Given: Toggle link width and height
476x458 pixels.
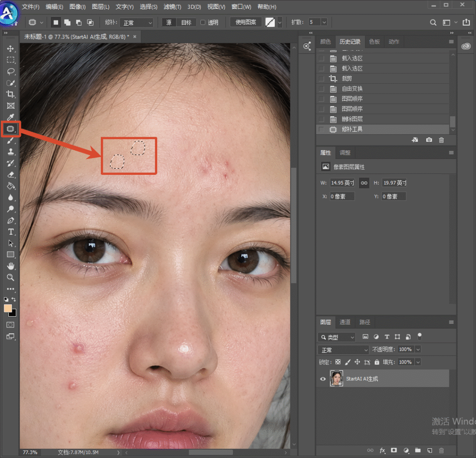Looking at the screenshot, I should point(364,183).
